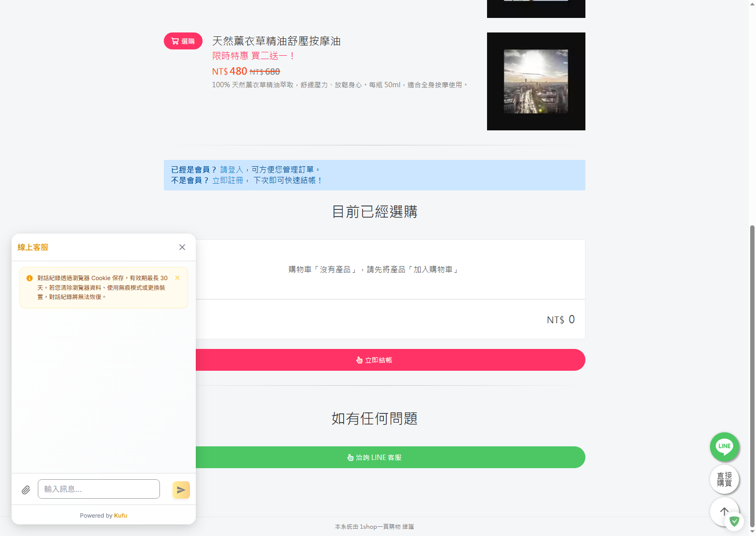Open the Kufu link in the chat widget
Screen dimensions: 756x536
[120, 515]
